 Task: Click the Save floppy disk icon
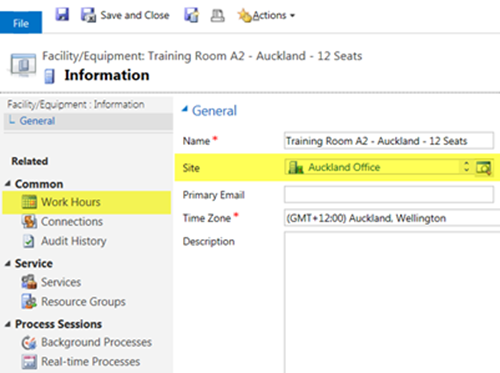click(x=62, y=15)
